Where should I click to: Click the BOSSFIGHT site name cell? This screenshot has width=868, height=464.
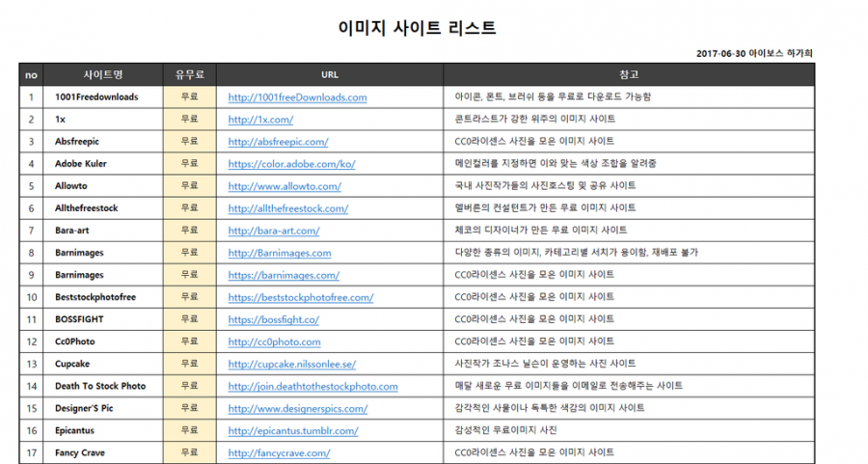click(x=79, y=319)
